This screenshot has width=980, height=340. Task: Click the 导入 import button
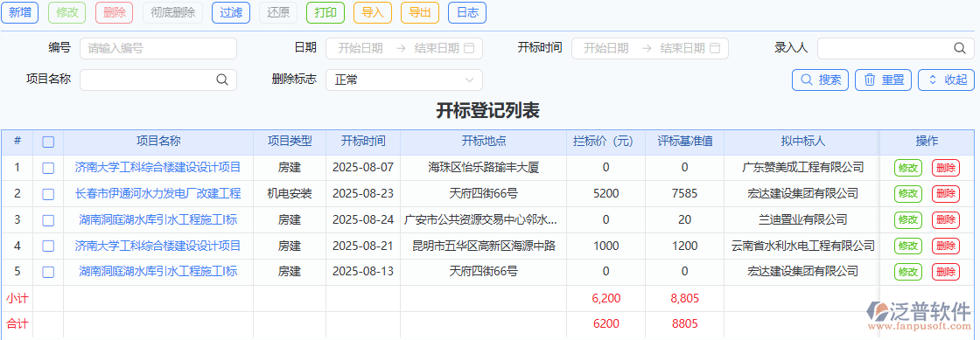[x=373, y=12]
